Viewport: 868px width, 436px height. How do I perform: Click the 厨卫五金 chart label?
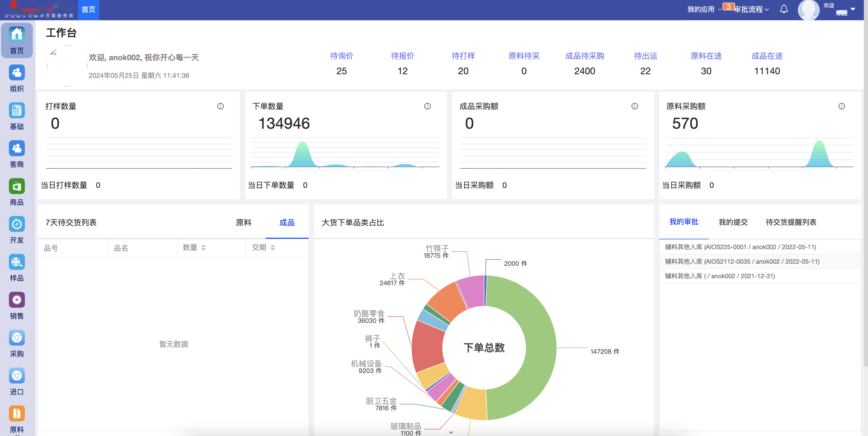(381, 404)
